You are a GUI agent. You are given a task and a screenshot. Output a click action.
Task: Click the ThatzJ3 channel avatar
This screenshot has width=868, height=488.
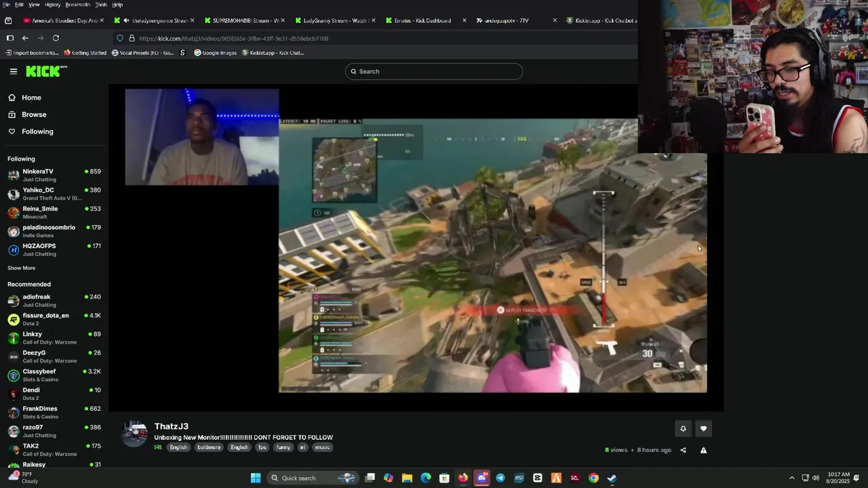tap(134, 434)
